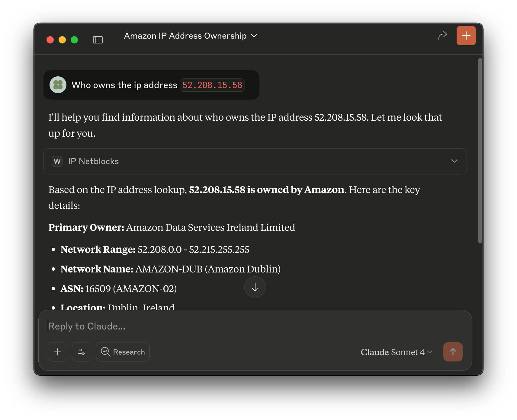Image resolution: width=517 pixels, height=420 pixels.
Task: Click the Reply to Claude input field
Action: pyautogui.click(x=211, y=326)
